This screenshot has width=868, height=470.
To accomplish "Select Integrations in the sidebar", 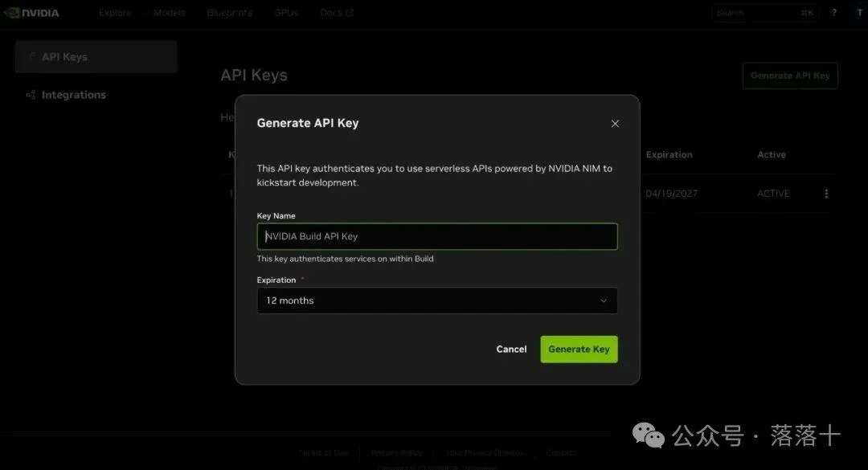I will [x=74, y=95].
